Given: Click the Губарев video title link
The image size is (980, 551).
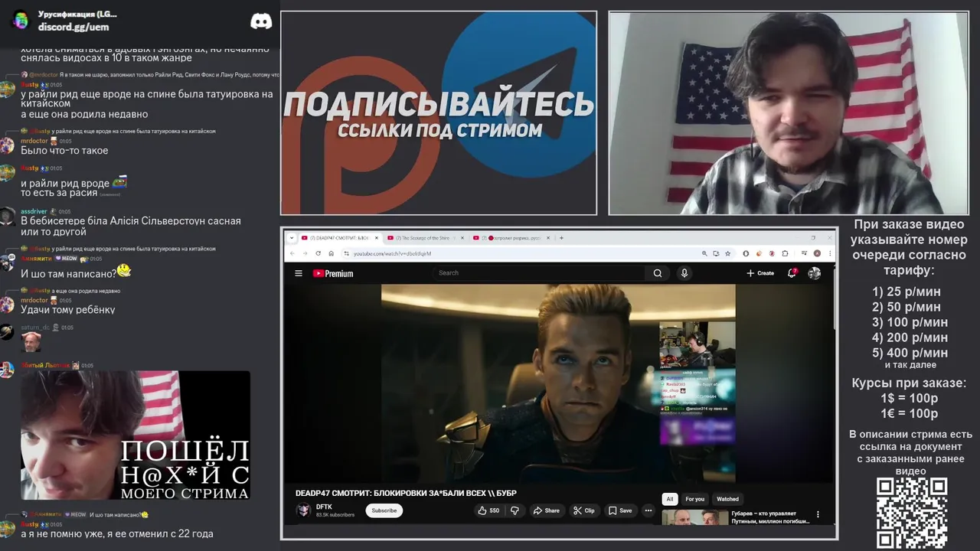Looking at the screenshot, I should (x=770, y=517).
